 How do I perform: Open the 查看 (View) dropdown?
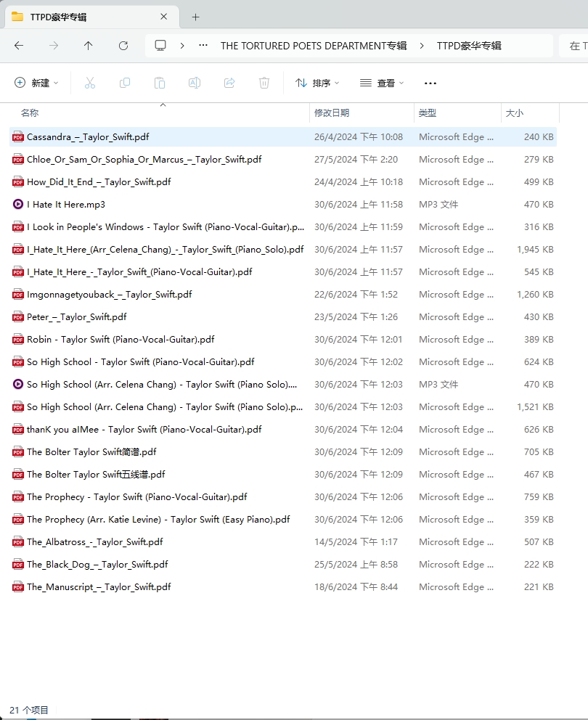[x=382, y=83]
